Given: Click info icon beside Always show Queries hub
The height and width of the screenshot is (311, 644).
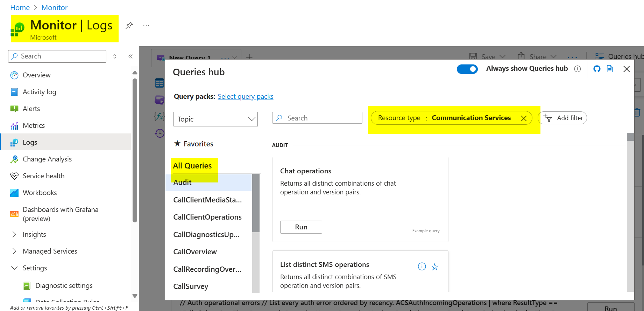Looking at the screenshot, I should [x=578, y=69].
